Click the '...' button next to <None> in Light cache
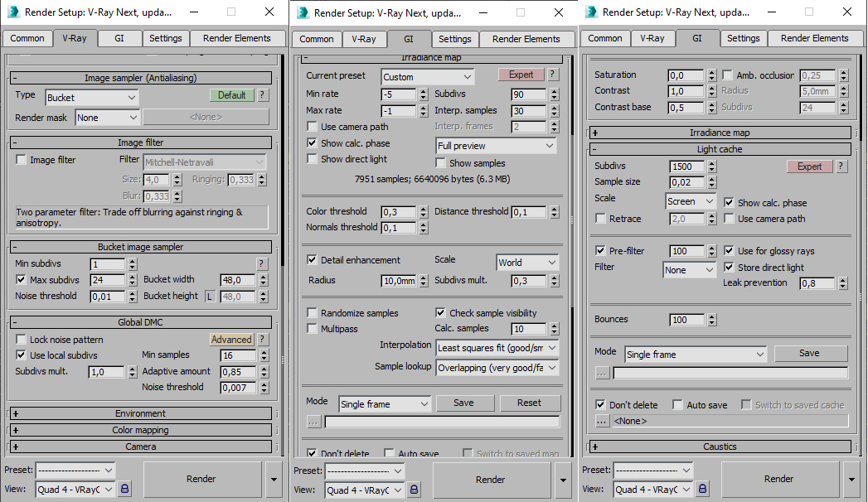Image resolution: width=868 pixels, height=502 pixels. 602,421
